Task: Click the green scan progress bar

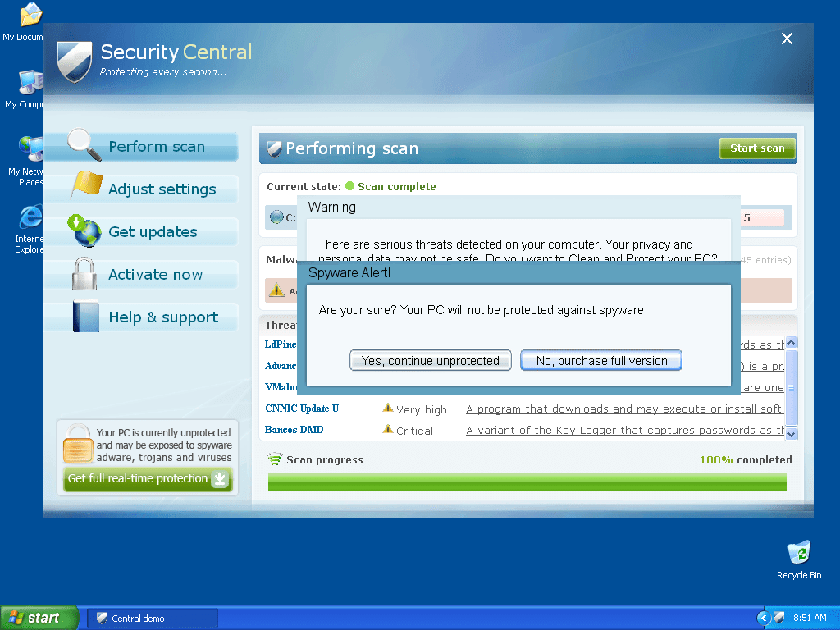Action: (527, 482)
